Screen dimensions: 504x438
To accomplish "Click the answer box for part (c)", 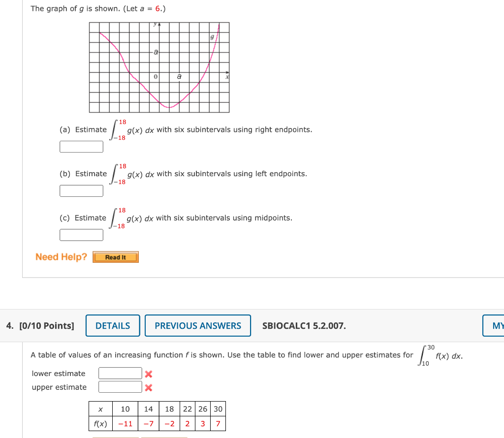I will pos(81,235).
